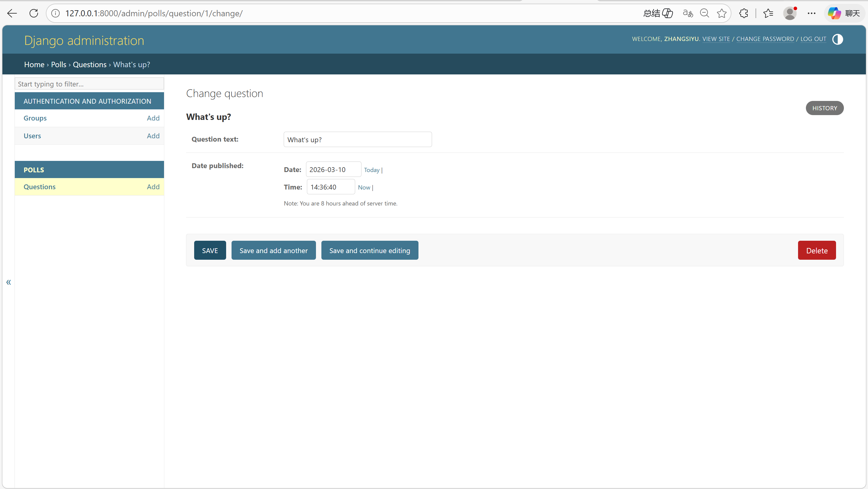Click the red Delete button
This screenshot has width=868, height=489.
coord(816,251)
